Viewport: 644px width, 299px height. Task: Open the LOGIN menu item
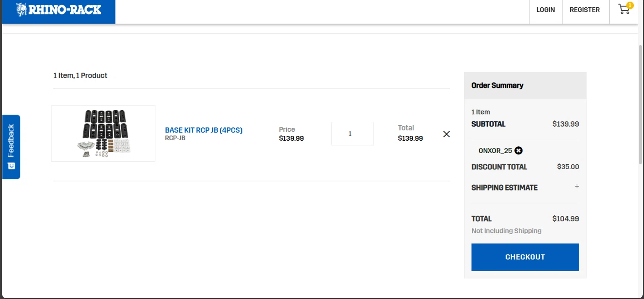point(546,10)
